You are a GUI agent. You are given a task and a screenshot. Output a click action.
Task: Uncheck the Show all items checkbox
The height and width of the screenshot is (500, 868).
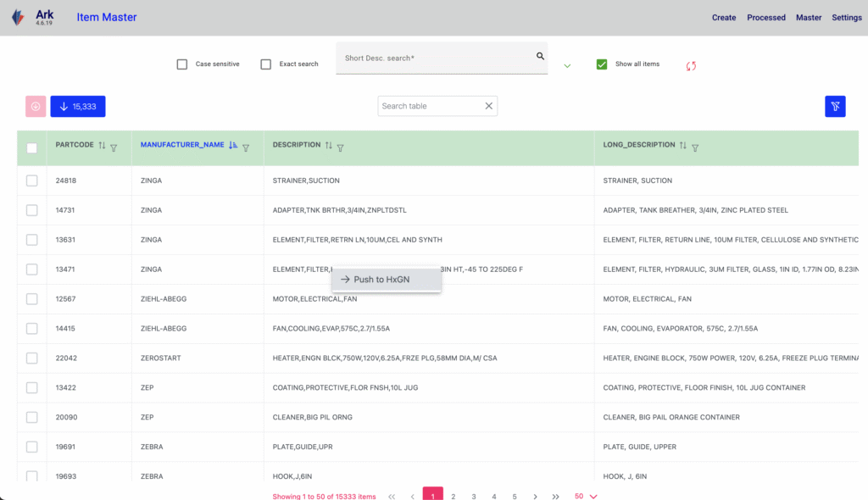point(602,64)
